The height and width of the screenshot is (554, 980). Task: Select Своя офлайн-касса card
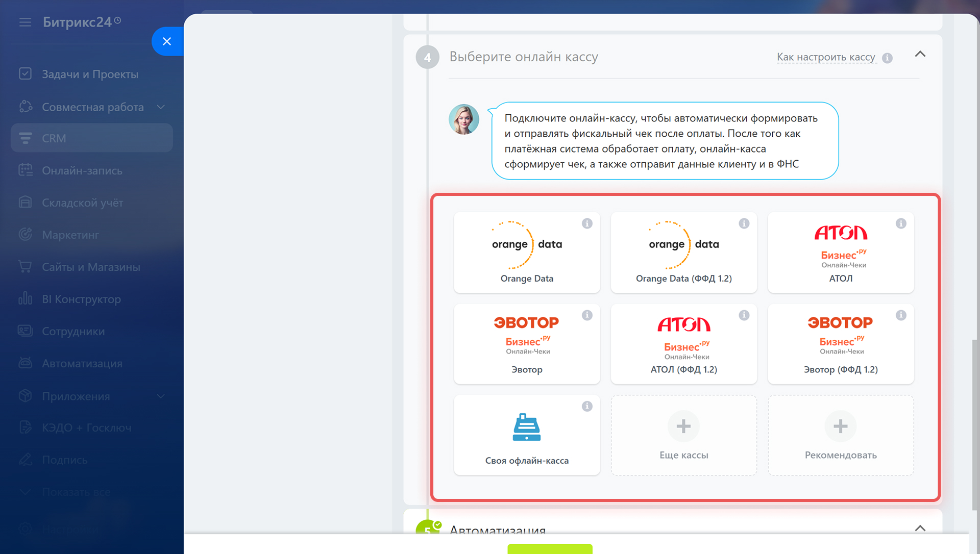(527, 435)
